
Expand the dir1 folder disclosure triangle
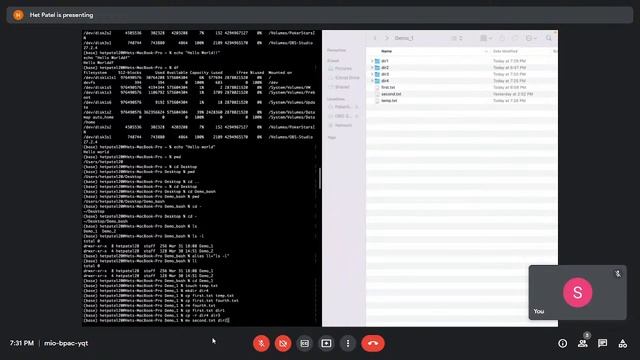(x=372, y=61)
